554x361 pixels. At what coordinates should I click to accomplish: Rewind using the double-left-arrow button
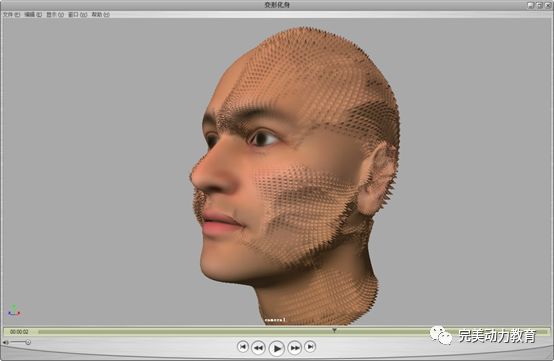[x=258, y=348]
